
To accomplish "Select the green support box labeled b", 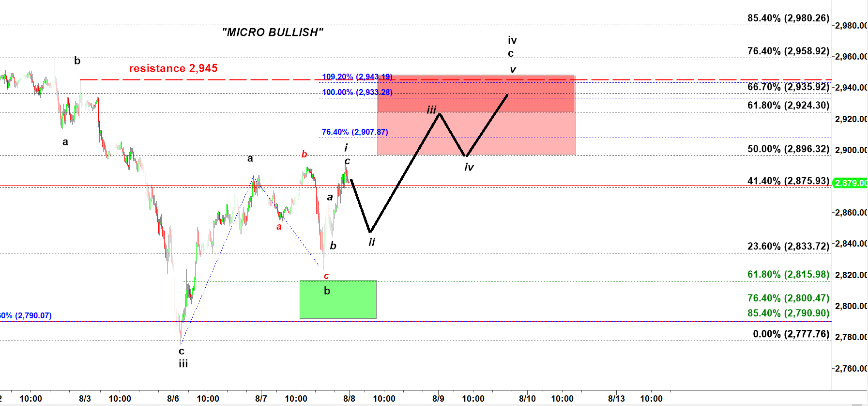I will click(338, 299).
